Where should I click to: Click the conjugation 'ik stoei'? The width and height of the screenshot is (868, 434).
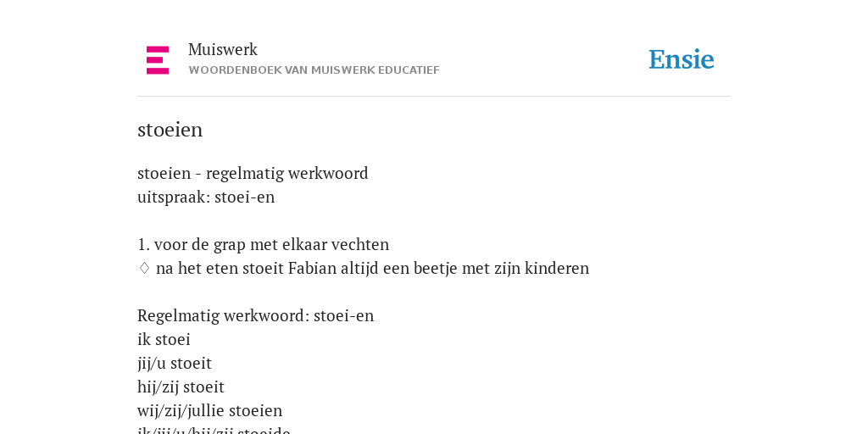click(164, 339)
